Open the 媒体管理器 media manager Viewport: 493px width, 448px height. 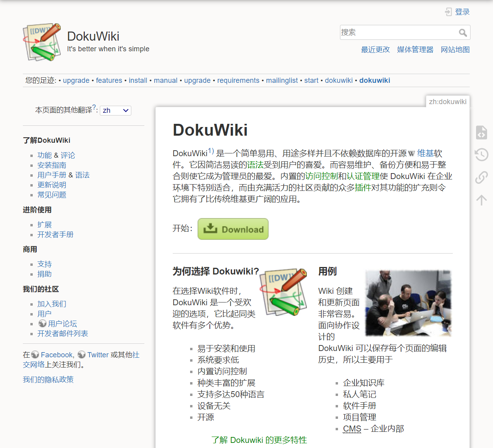click(x=415, y=49)
